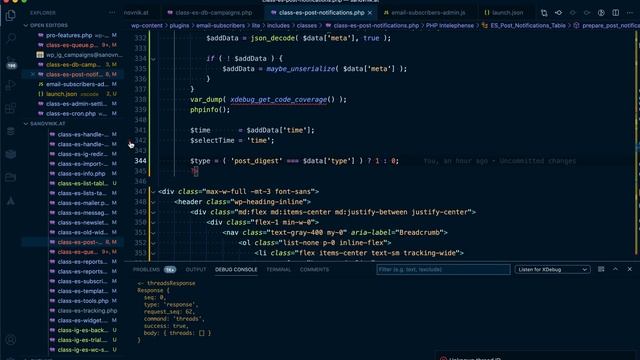This screenshot has height=360, width=640.
Task: Click the Compare Changes icon in editor toolbar
Action: pos(544,13)
